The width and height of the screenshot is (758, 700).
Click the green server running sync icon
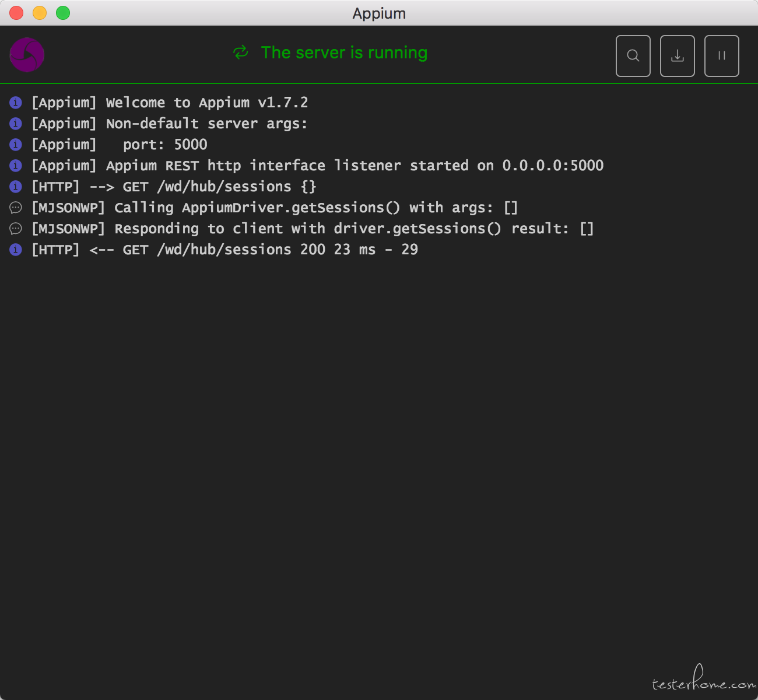(x=241, y=52)
